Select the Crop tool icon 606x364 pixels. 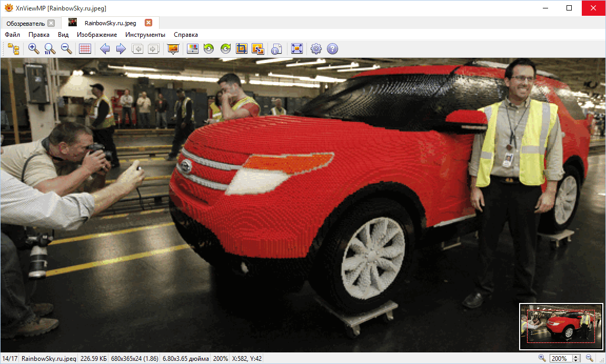click(x=242, y=49)
